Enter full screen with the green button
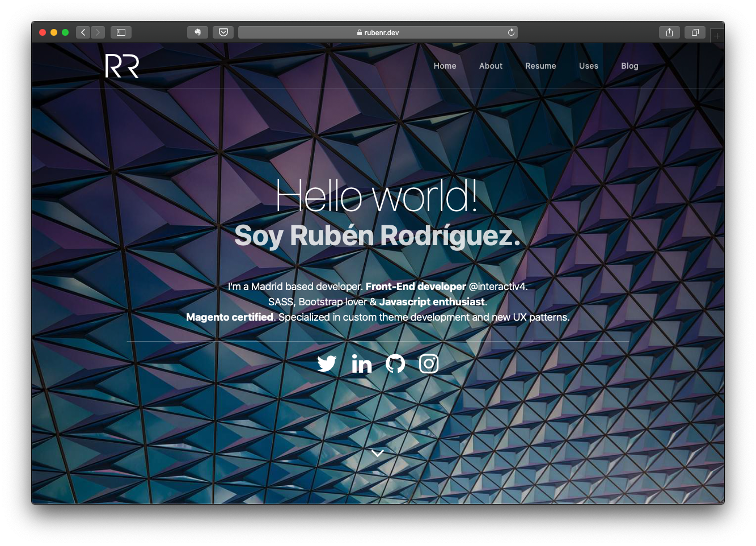Image resolution: width=756 pixels, height=546 pixels. (65, 32)
